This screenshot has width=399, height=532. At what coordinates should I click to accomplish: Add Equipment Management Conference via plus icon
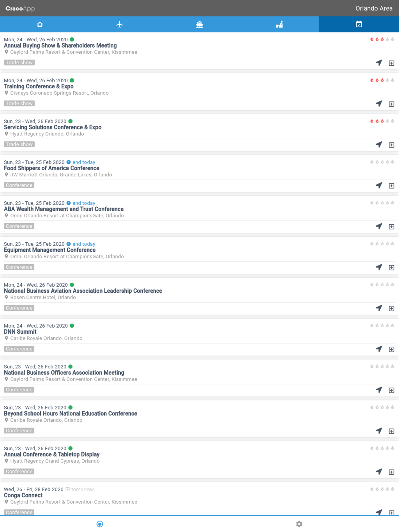pyautogui.click(x=392, y=267)
